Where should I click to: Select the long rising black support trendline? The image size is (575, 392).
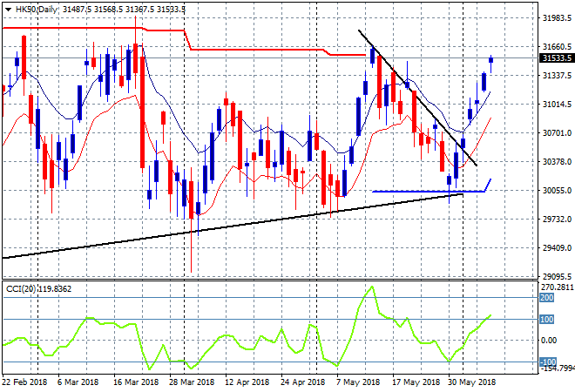[x=233, y=226]
